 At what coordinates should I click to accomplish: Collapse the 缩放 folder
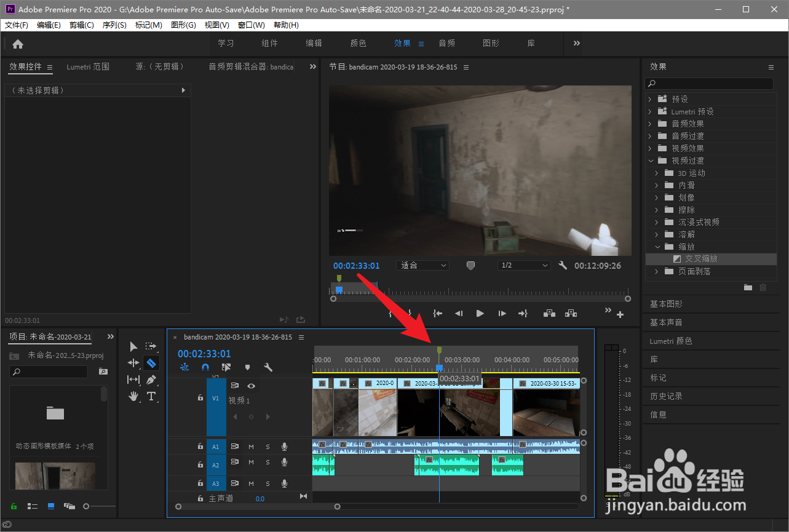coord(657,247)
